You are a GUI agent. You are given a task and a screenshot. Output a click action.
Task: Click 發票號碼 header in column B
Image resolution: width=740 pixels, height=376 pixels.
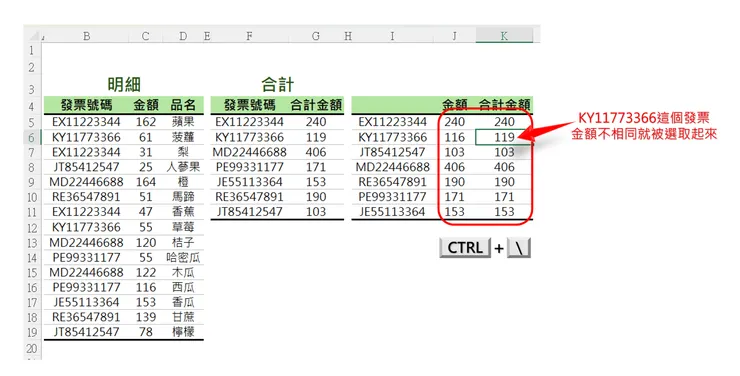(86, 105)
